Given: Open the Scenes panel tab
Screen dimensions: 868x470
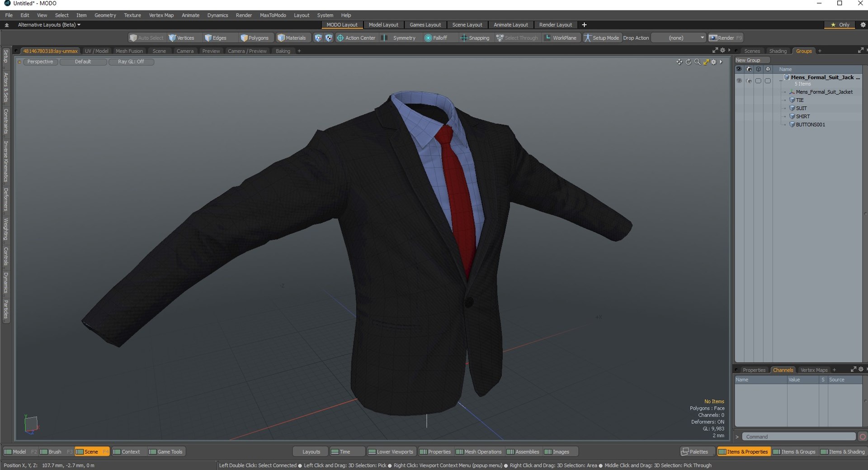Looking at the screenshot, I should pyautogui.click(x=752, y=51).
